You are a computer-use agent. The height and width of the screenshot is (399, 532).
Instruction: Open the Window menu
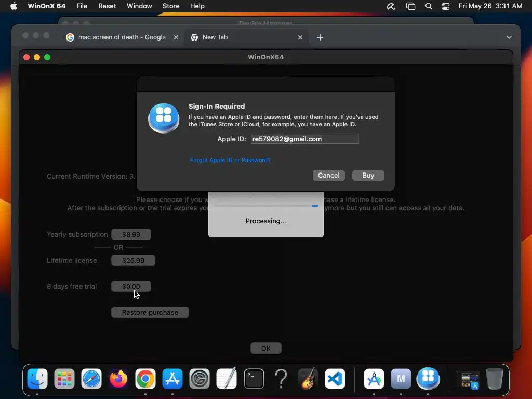coord(139,6)
